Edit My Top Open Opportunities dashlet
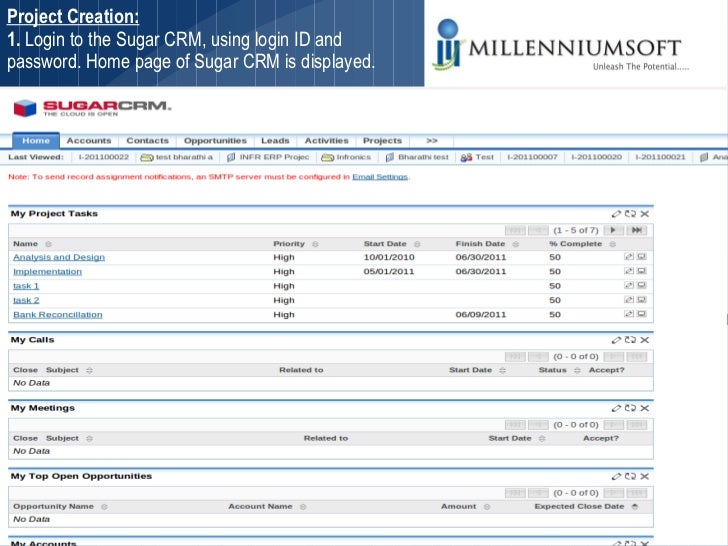Viewport: 728px width, 546px height. pos(616,476)
